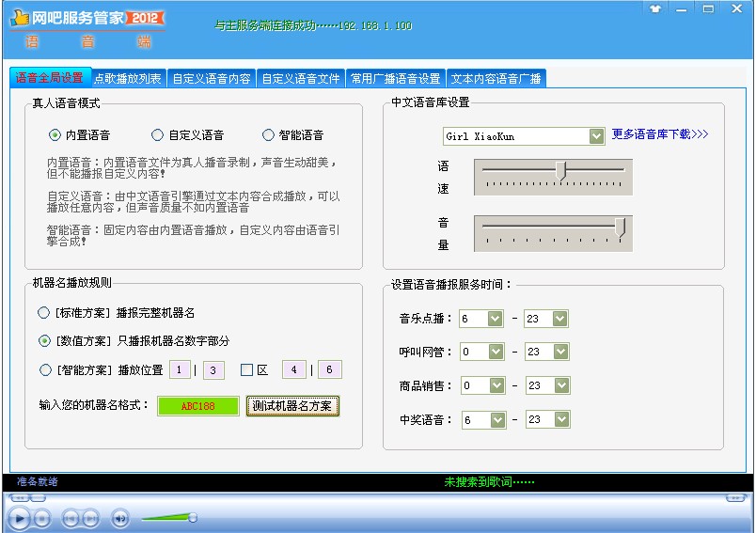The height and width of the screenshot is (533, 756).
Task: Click the 未搜索到歌词 lyrics status text
Action: [489, 482]
